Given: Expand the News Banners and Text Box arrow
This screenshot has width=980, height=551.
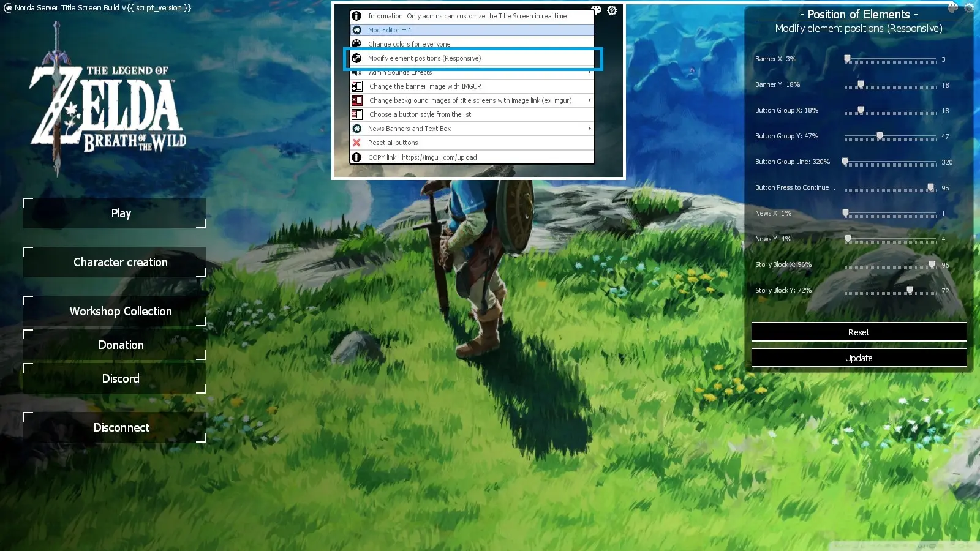Looking at the screenshot, I should point(589,129).
